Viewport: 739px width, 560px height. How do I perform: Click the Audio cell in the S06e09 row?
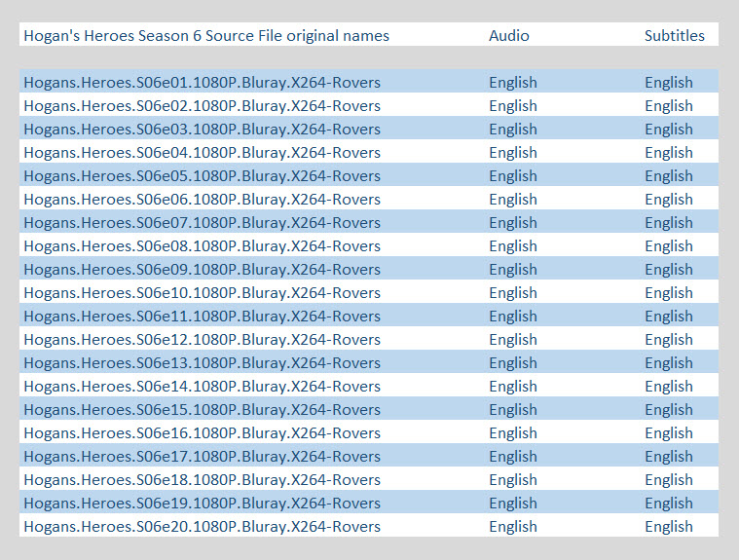pos(513,270)
